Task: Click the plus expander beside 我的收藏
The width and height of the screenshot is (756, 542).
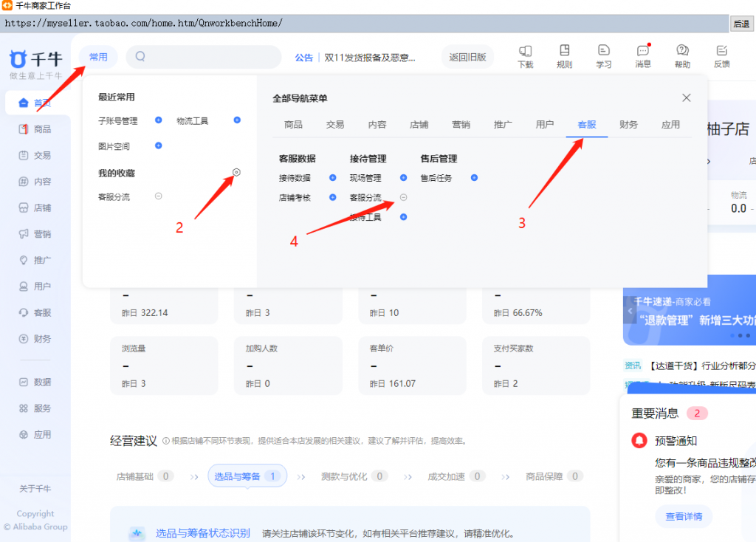Action: [x=236, y=172]
